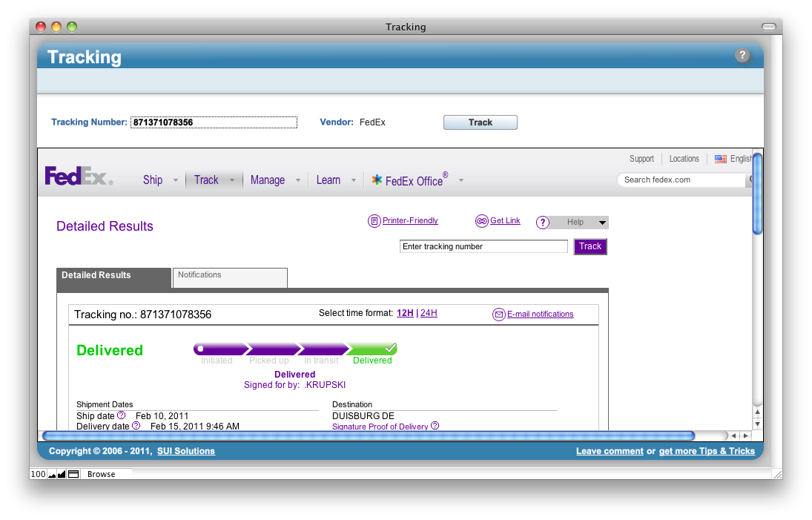Expand the Learn menu arrow
Screen dimensions: 812x520
[354, 180]
